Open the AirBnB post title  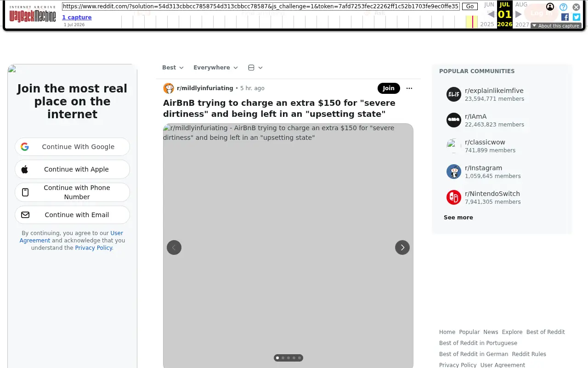click(x=279, y=109)
